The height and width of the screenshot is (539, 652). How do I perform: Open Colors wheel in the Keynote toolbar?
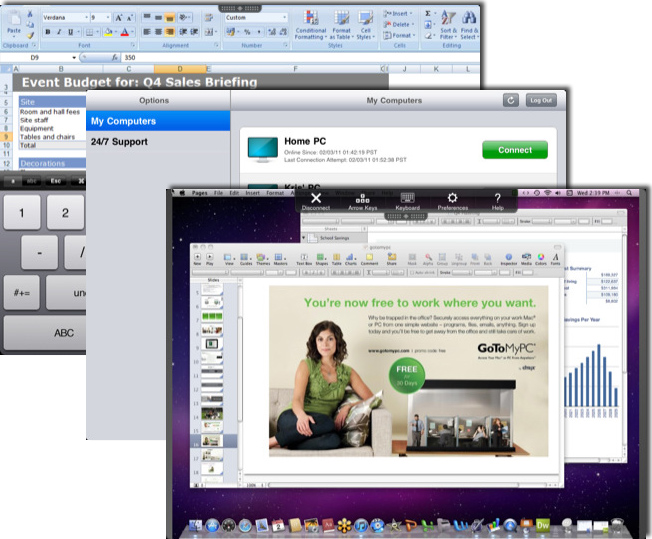(x=541, y=259)
